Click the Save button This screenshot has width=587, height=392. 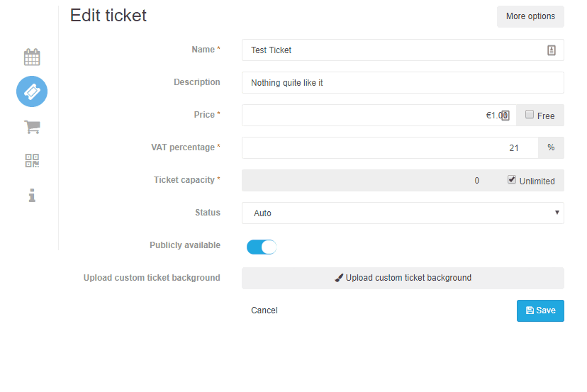540,310
